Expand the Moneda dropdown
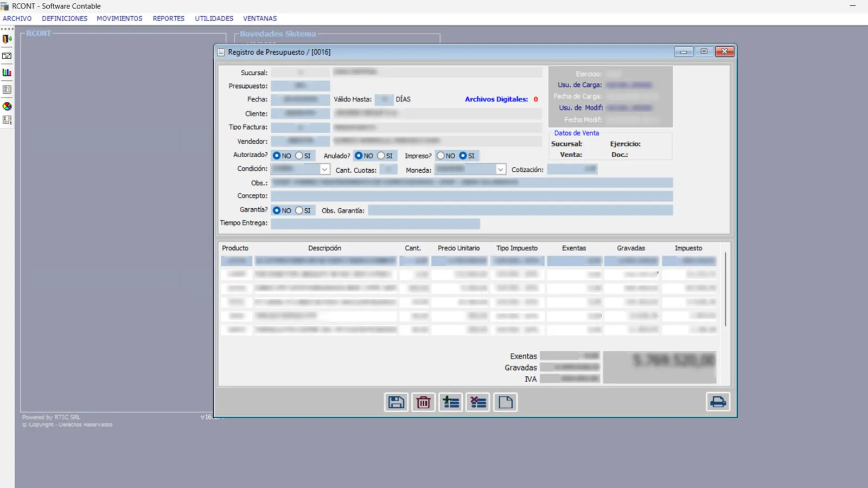Image resolution: width=868 pixels, height=488 pixels. (x=500, y=170)
